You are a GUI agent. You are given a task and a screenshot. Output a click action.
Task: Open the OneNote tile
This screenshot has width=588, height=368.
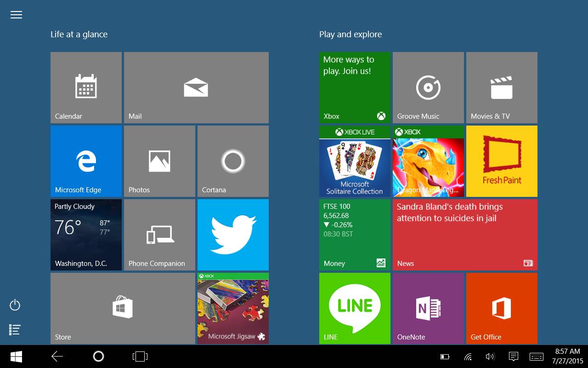point(428,308)
